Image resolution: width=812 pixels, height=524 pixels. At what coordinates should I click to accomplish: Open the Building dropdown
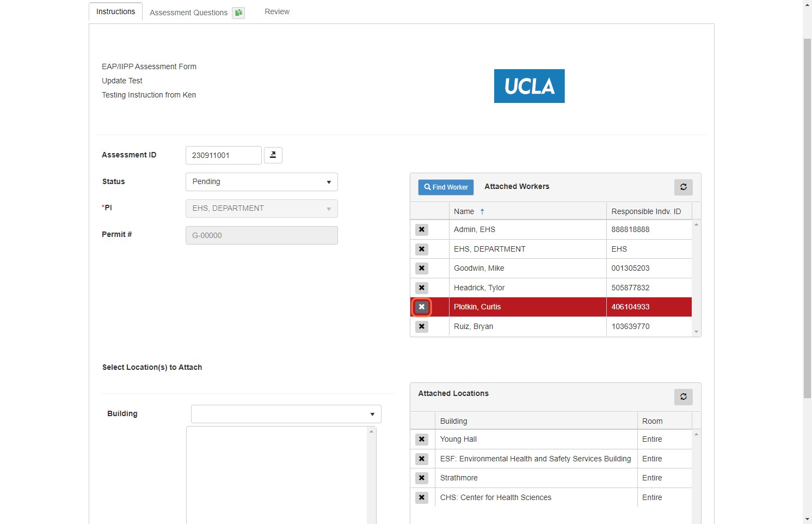point(286,414)
